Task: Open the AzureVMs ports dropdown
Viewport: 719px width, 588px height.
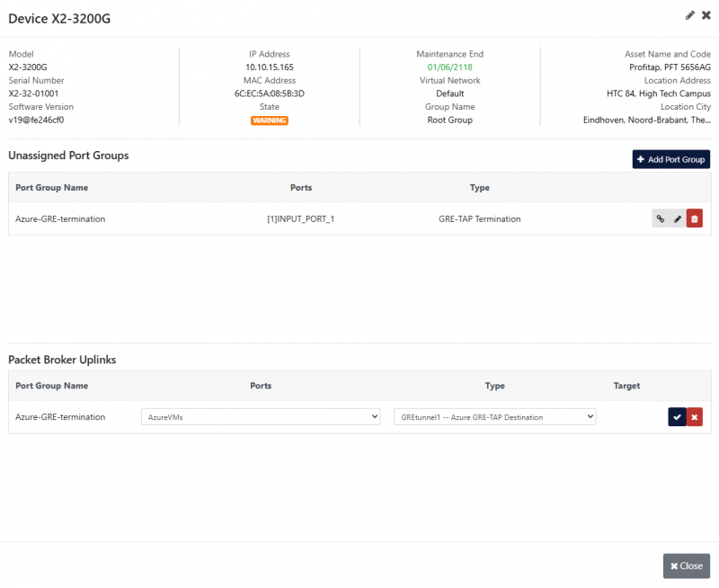Action: point(261,417)
